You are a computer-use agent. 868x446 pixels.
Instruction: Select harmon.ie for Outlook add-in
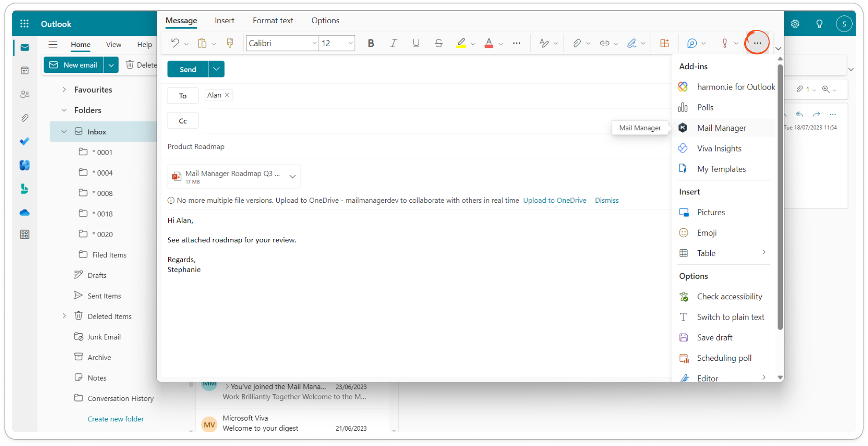point(727,87)
